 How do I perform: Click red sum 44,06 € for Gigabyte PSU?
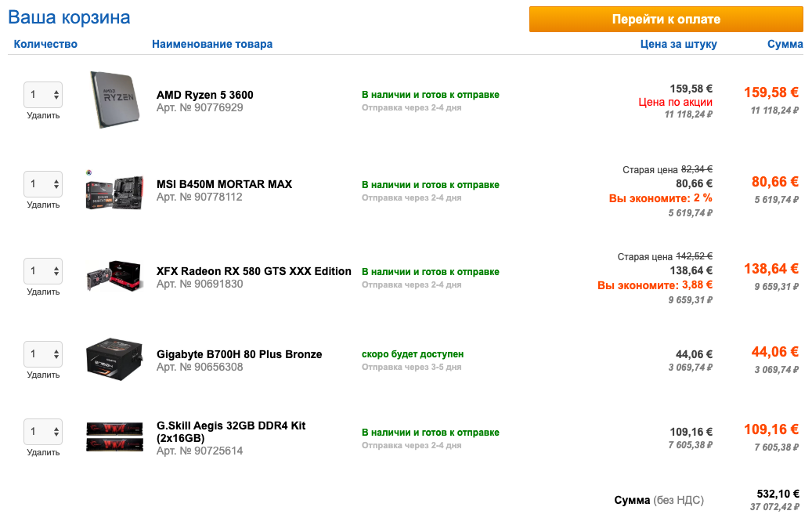click(775, 352)
